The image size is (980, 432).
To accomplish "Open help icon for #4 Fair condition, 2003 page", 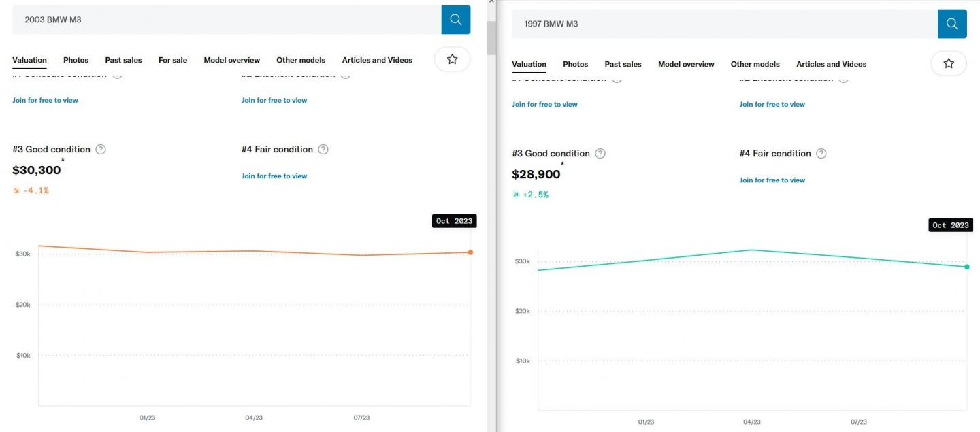I will click(323, 150).
